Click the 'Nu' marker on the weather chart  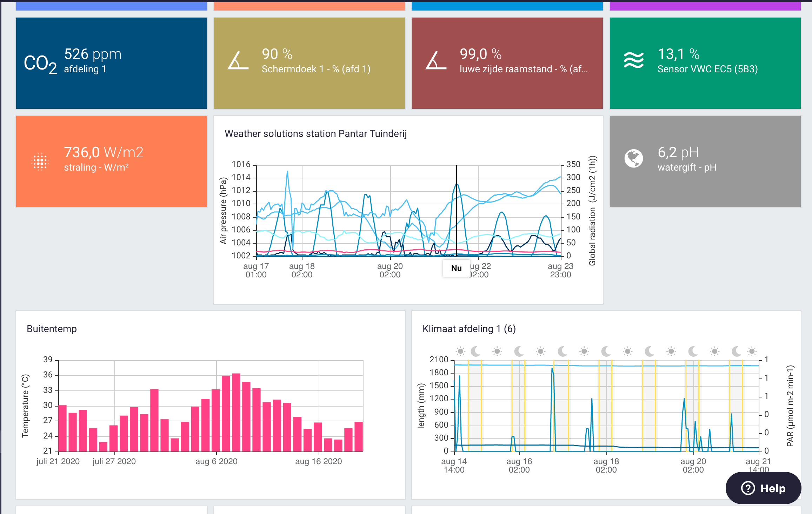(x=456, y=268)
